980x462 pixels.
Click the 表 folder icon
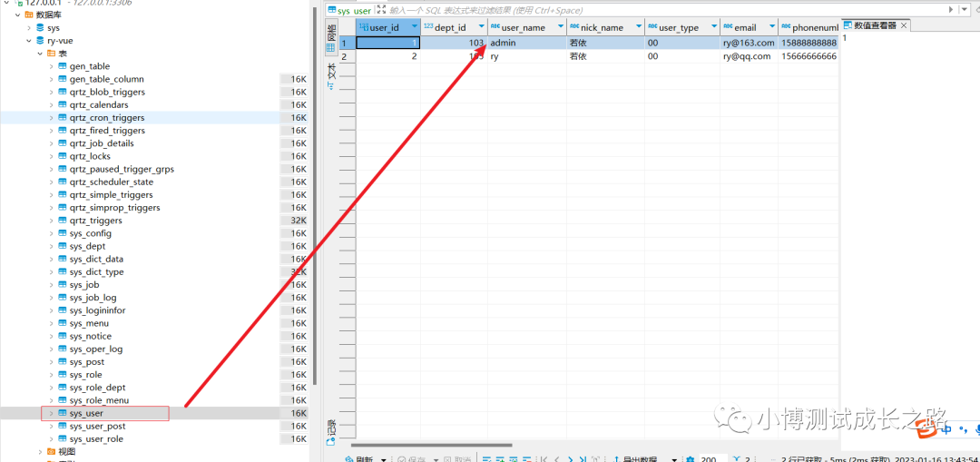tap(51, 54)
